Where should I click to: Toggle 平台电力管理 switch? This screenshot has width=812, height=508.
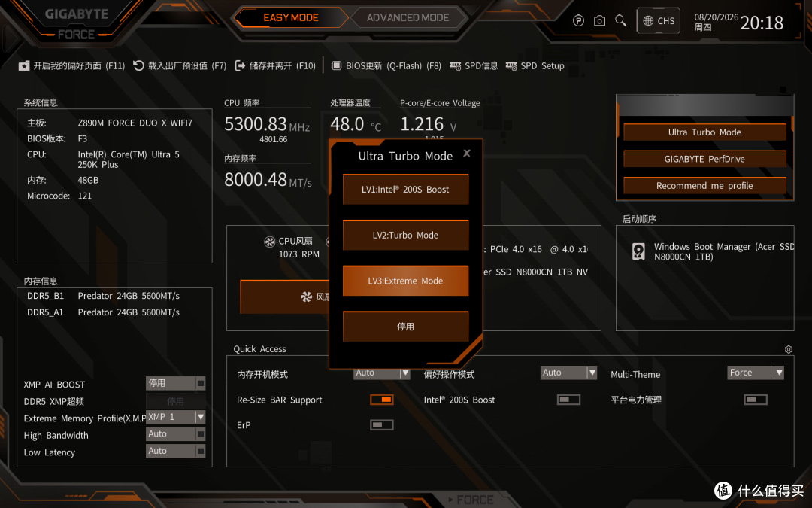pos(756,400)
